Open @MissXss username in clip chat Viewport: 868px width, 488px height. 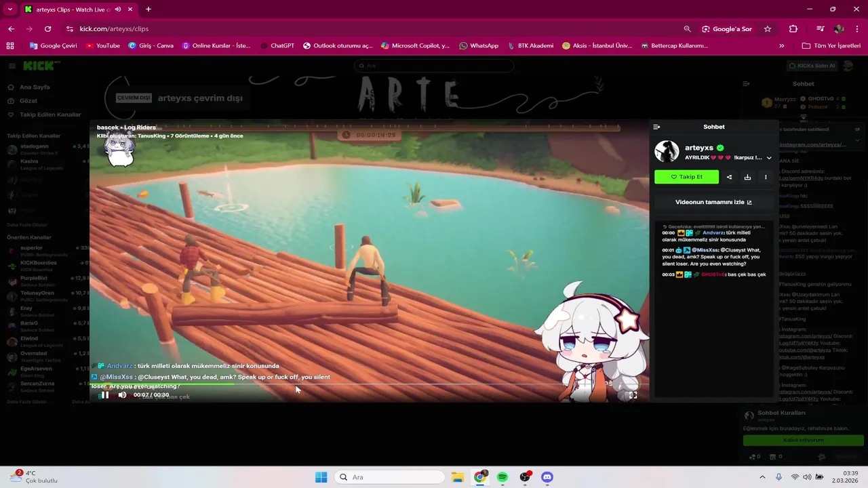705,250
